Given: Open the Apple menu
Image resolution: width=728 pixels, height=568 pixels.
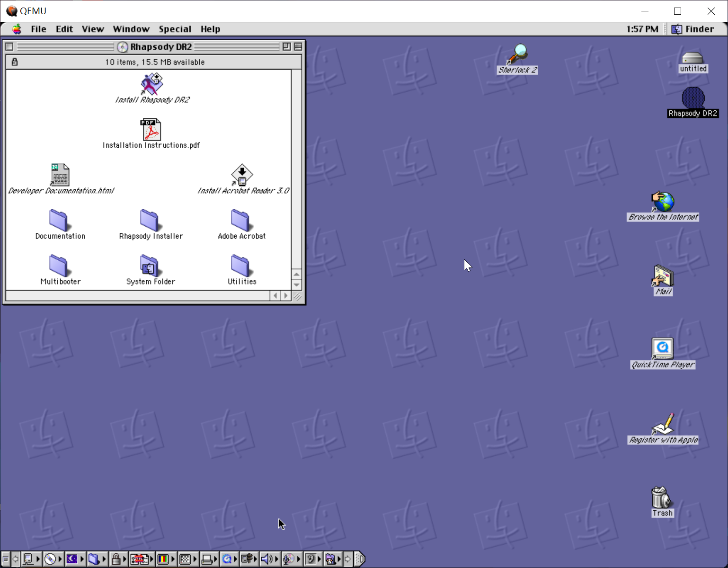Looking at the screenshot, I should (17, 29).
